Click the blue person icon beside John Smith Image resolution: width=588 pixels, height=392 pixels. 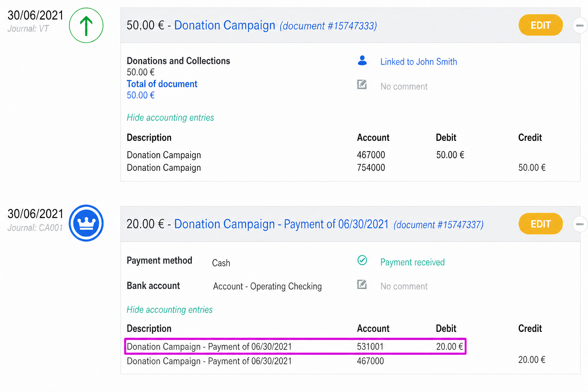362,60
